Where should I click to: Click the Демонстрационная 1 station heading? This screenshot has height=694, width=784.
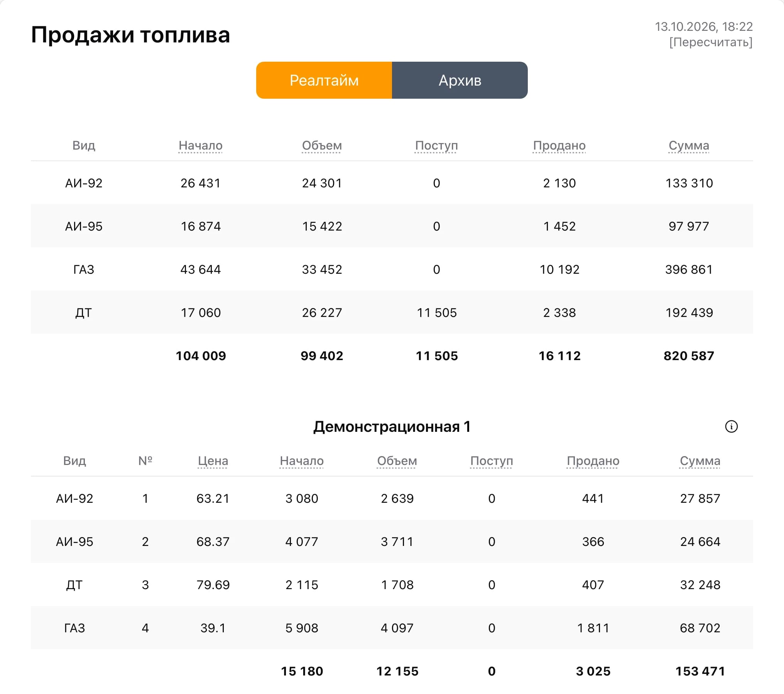[x=392, y=427]
